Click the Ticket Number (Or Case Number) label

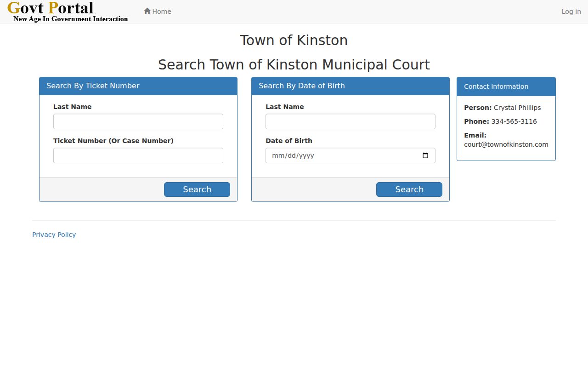[113, 141]
